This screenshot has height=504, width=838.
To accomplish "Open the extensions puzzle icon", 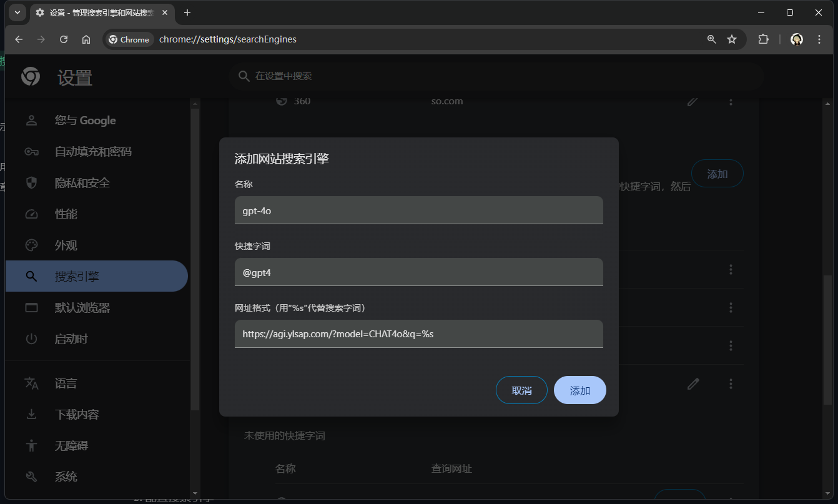I will (763, 39).
